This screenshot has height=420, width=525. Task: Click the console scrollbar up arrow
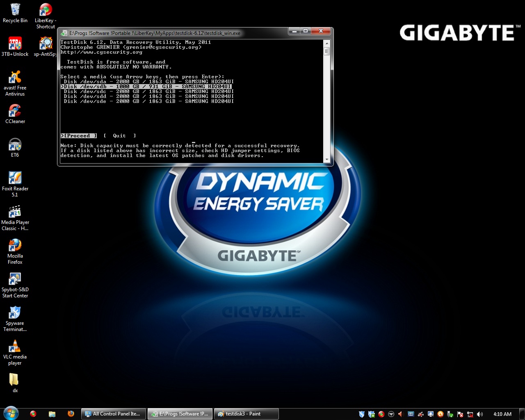[x=327, y=43]
